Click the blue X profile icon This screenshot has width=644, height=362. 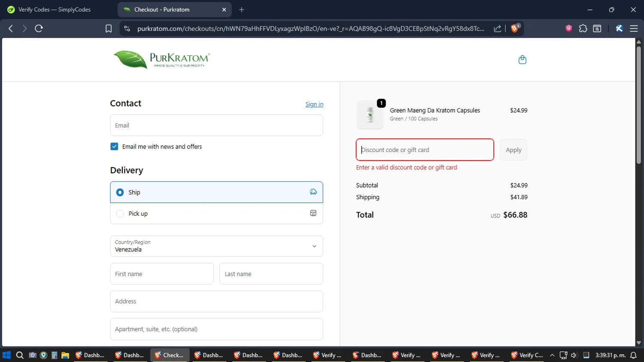[619, 28]
